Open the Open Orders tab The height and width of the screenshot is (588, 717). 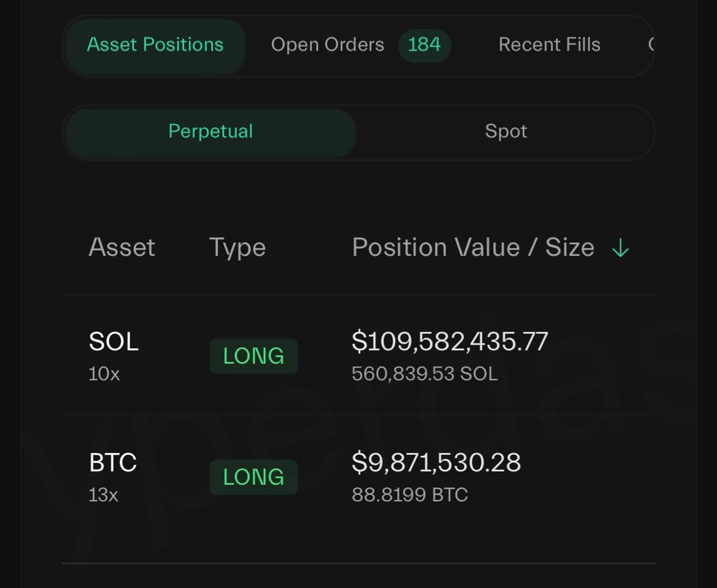point(328,45)
